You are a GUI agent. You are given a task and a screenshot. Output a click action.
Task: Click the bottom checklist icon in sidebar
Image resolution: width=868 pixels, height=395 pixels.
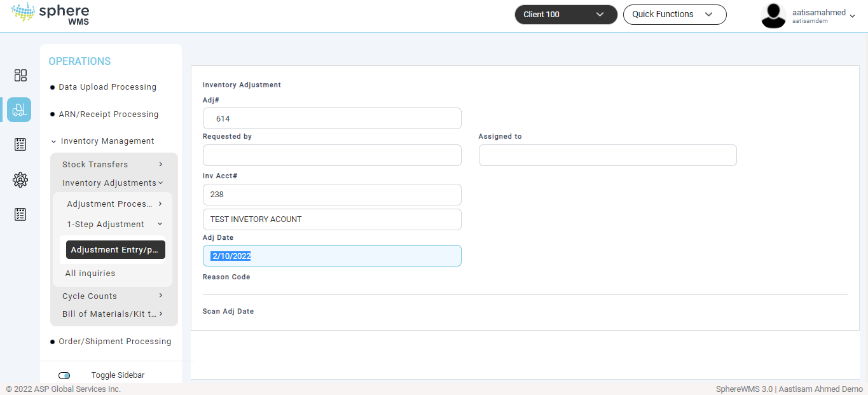coord(20,214)
